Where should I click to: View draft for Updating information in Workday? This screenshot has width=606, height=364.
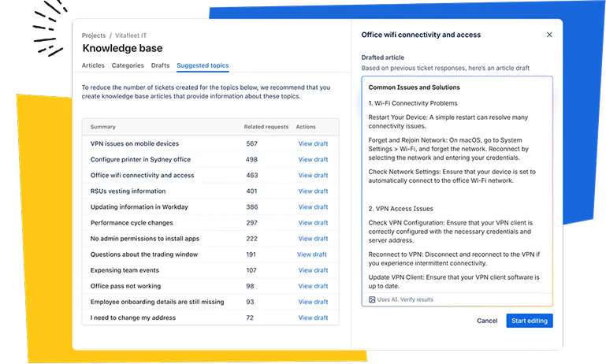(x=313, y=207)
